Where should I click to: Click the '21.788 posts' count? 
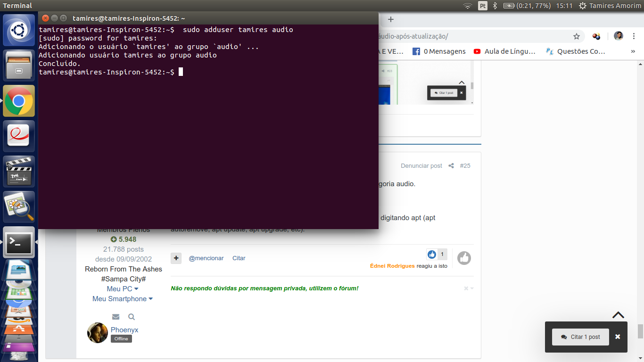pos(124,249)
